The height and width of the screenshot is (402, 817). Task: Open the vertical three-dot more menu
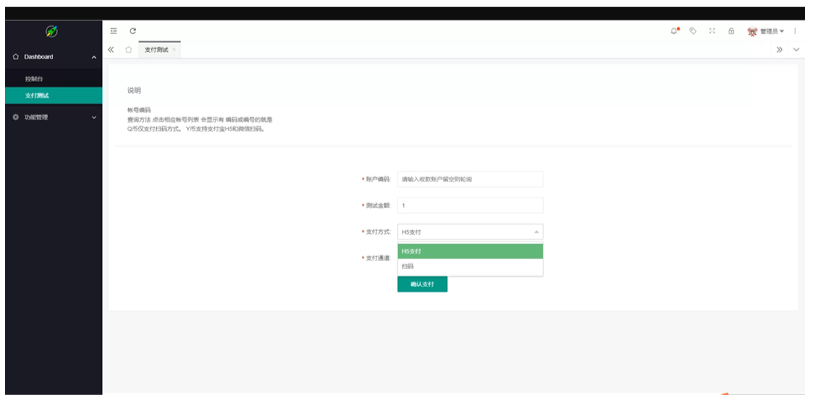click(x=795, y=31)
